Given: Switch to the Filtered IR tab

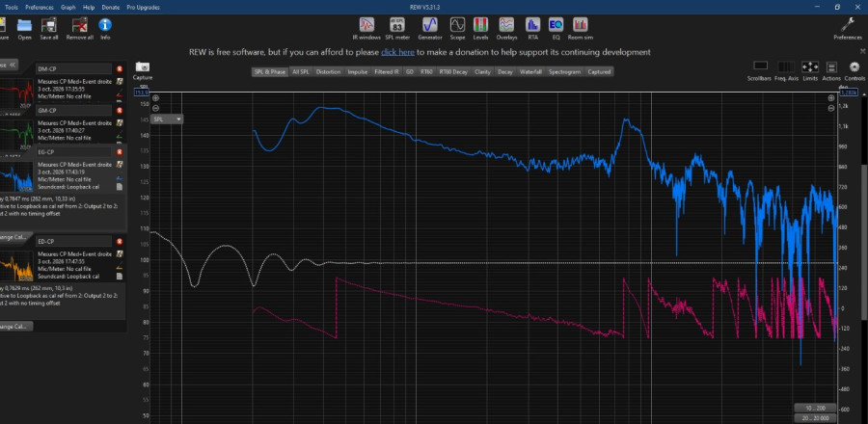Looking at the screenshot, I should (387, 72).
